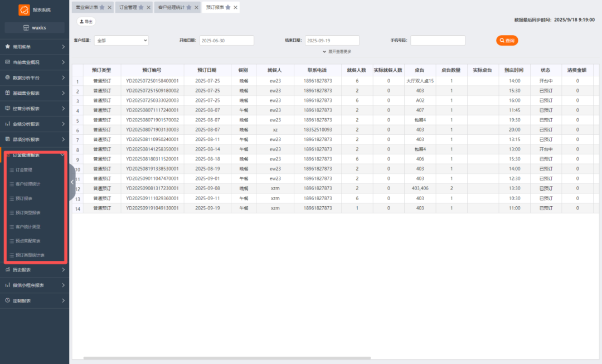Open 预点菜配菜表 in the sidebar submenu
This screenshot has width=602, height=364.
pyautogui.click(x=28, y=241)
